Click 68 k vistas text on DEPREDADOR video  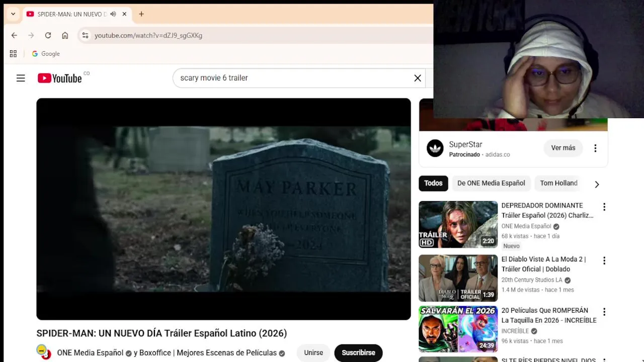(515, 236)
